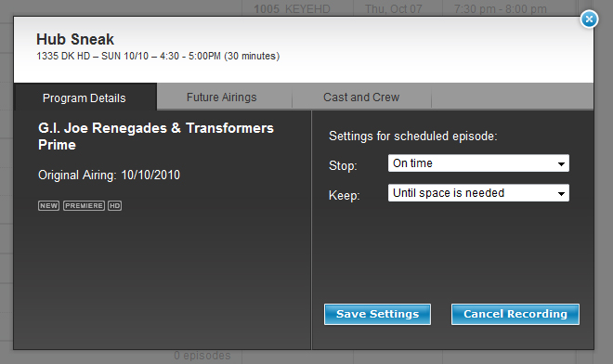613x364 pixels.
Task: Open the Keep duration dropdown
Action: 478,193
